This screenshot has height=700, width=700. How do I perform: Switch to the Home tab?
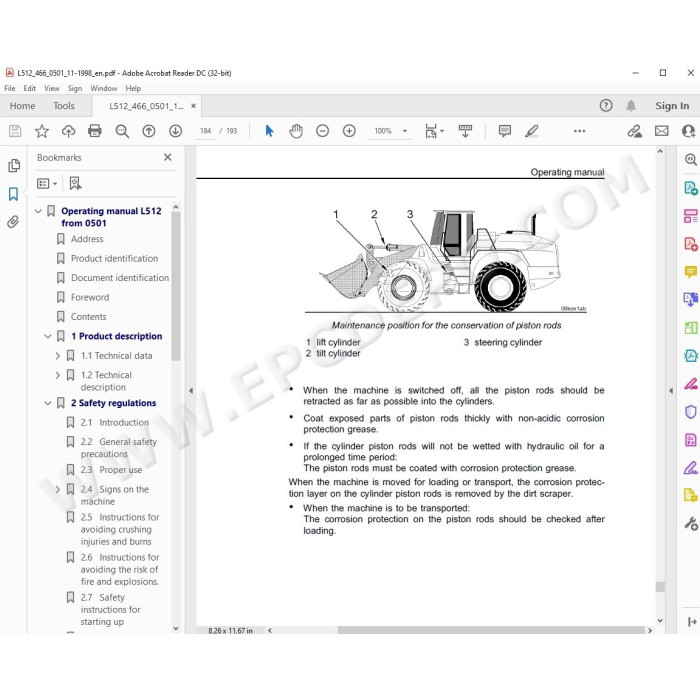[22, 106]
